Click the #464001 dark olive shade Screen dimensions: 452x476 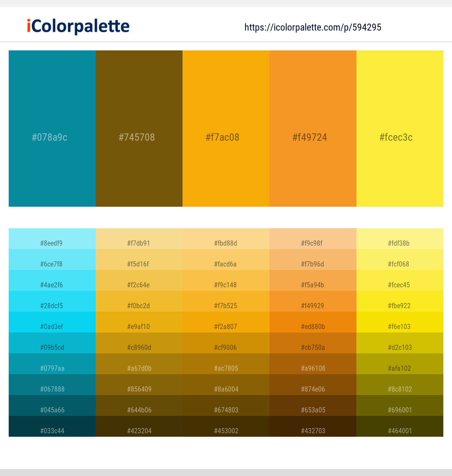coord(399,430)
